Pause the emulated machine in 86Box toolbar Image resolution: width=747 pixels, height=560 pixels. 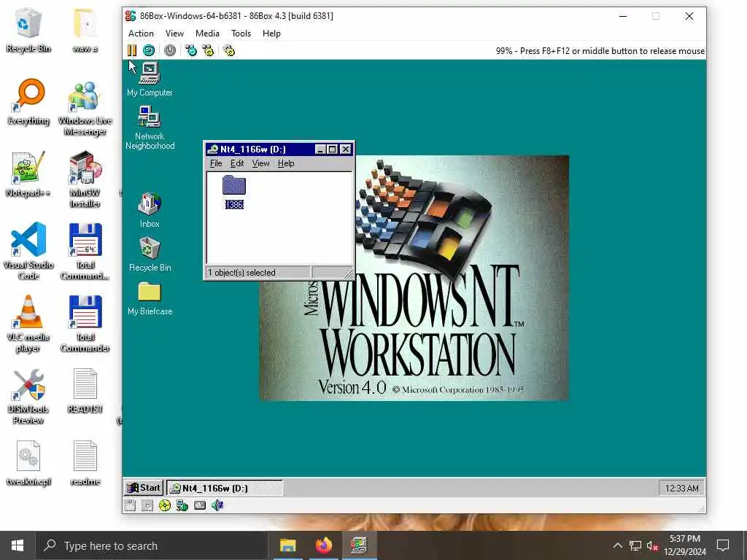pyautogui.click(x=132, y=50)
